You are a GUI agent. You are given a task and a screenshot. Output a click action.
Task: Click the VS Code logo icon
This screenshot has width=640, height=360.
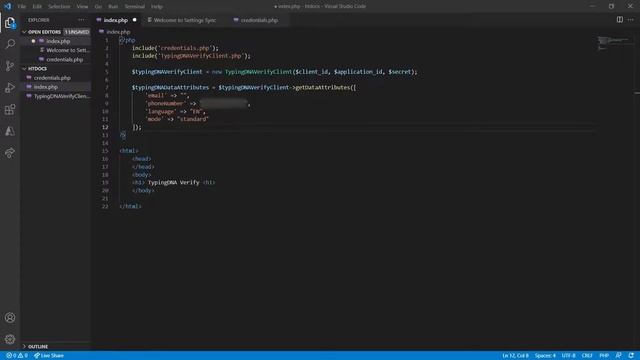7,6
